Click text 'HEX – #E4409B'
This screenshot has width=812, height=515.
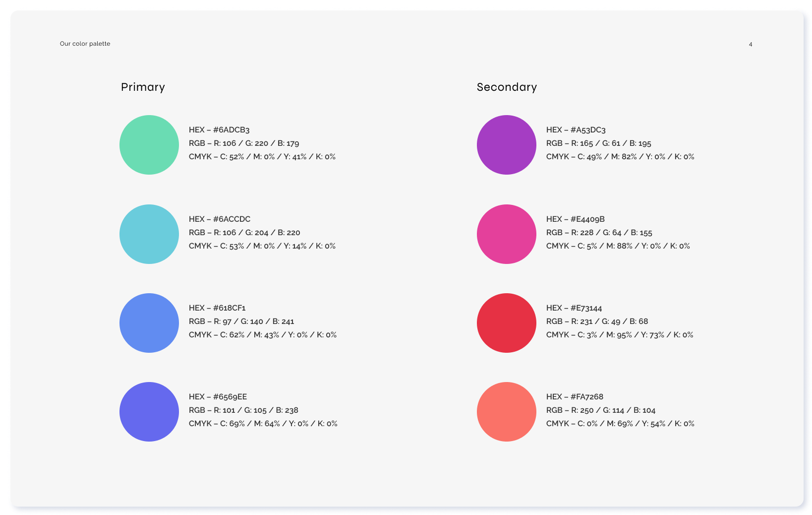point(576,219)
